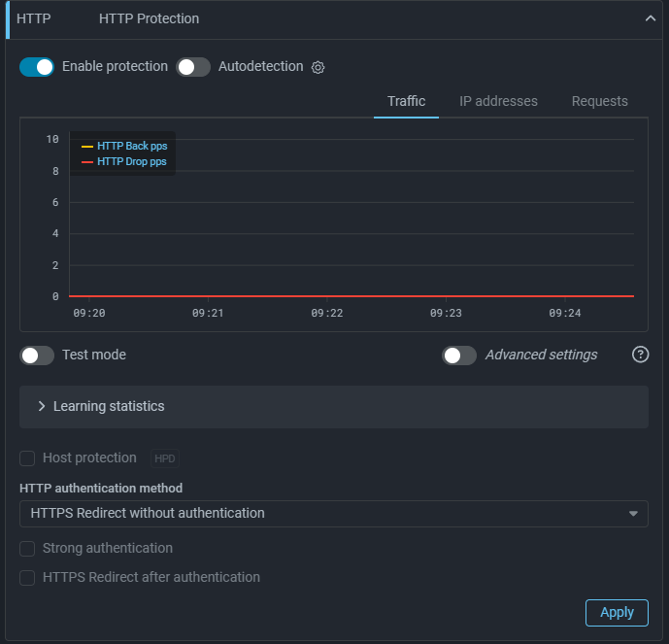Click the HPD badge icon
The height and width of the screenshot is (644, 669).
coord(165,458)
